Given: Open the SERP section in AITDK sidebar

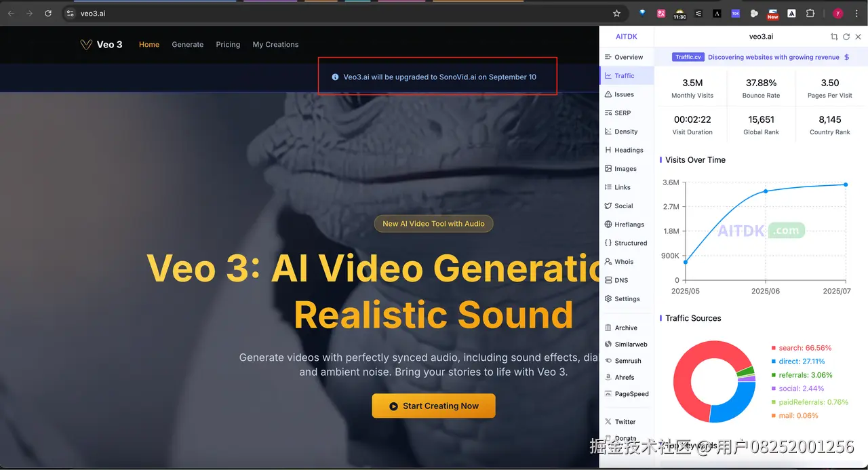Looking at the screenshot, I should click(x=622, y=113).
